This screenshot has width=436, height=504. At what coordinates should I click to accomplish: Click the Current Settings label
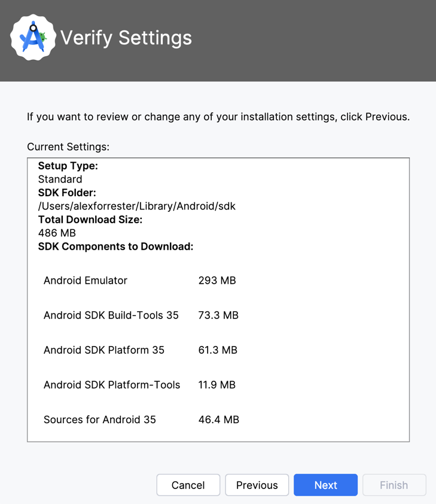pos(68,147)
